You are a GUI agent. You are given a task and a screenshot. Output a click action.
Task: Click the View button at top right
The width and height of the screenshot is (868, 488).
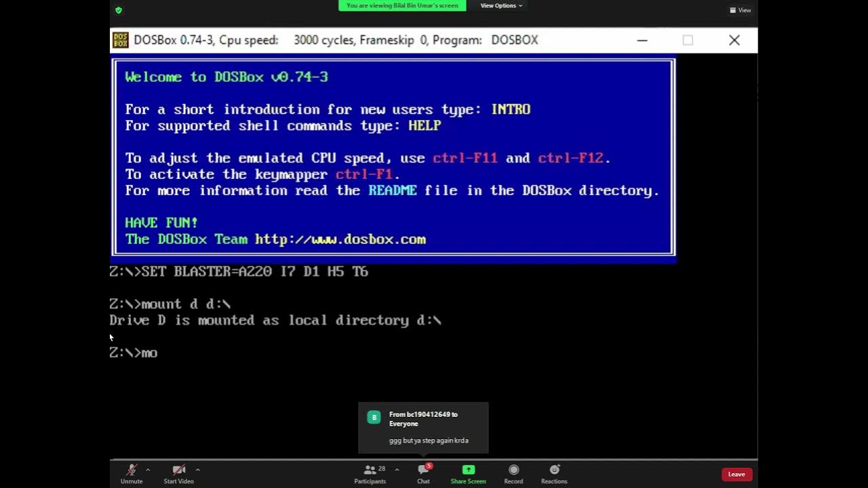(x=741, y=10)
